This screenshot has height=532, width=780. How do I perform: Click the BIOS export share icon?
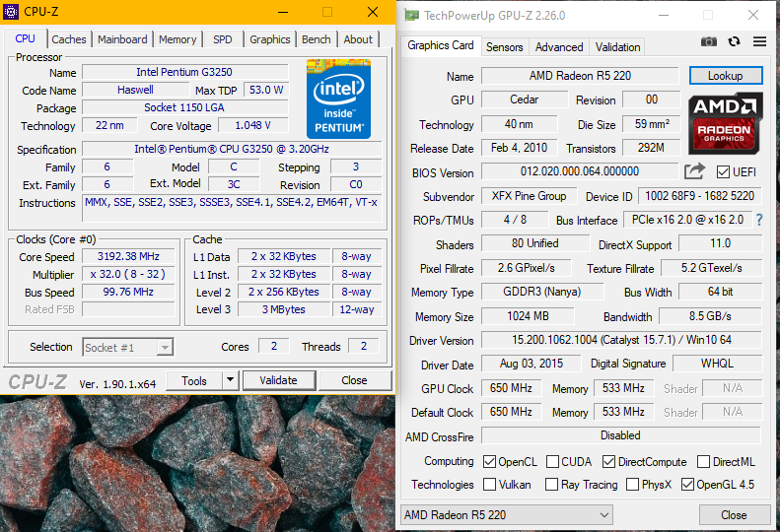tap(694, 171)
